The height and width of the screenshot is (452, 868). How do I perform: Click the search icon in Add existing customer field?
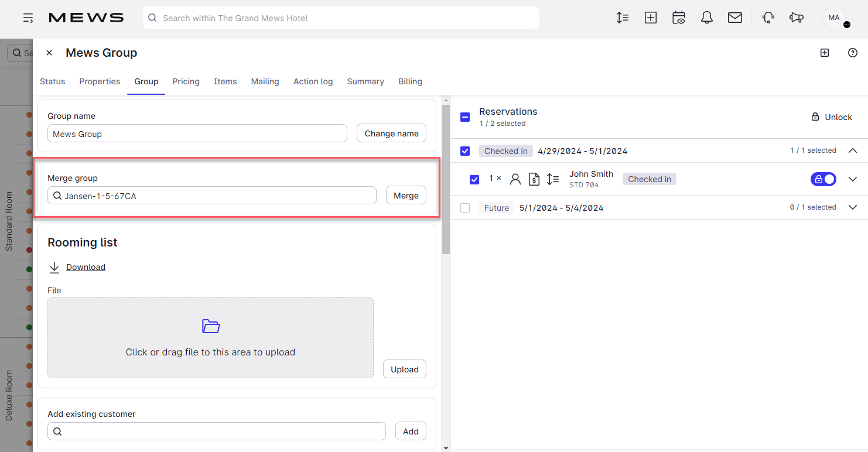pyautogui.click(x=57, y=432)
